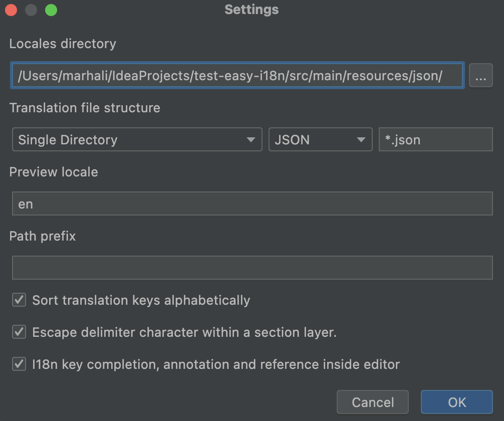Open the Single Directory file structure dropdown

pyautogui.click(x=137, y=140)
